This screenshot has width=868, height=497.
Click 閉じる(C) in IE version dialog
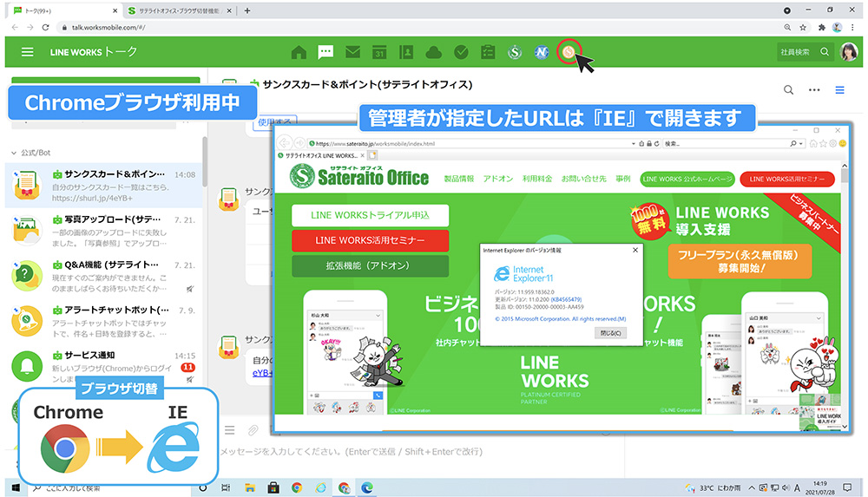point(610,333)
